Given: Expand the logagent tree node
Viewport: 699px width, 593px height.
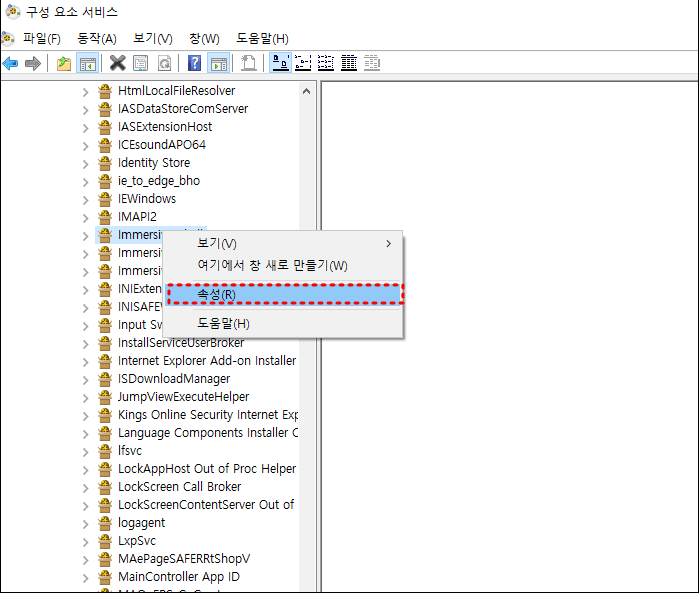Looking at the screenshot, I should pos(85,523).
